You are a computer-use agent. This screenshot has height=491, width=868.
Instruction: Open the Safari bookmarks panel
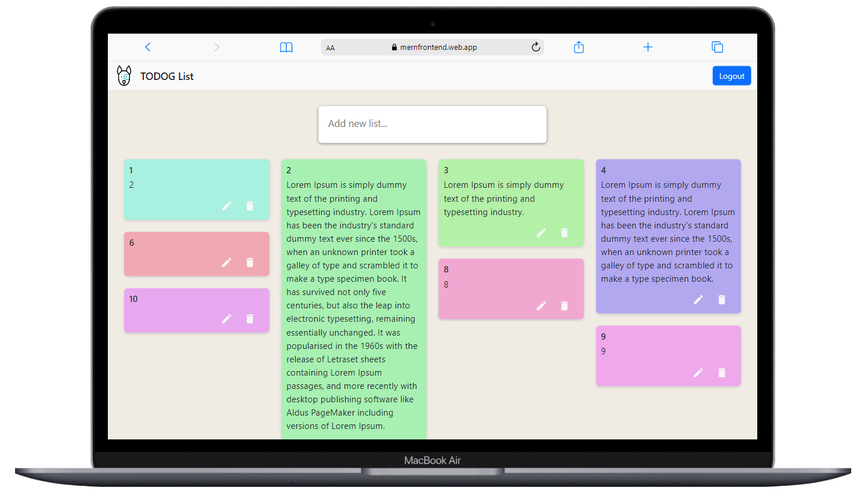(286, 47)
